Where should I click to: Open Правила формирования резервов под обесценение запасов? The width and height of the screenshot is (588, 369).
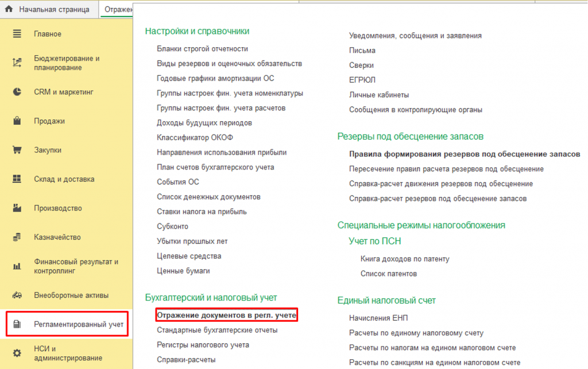pyautogui.click(x=465, y=154)
